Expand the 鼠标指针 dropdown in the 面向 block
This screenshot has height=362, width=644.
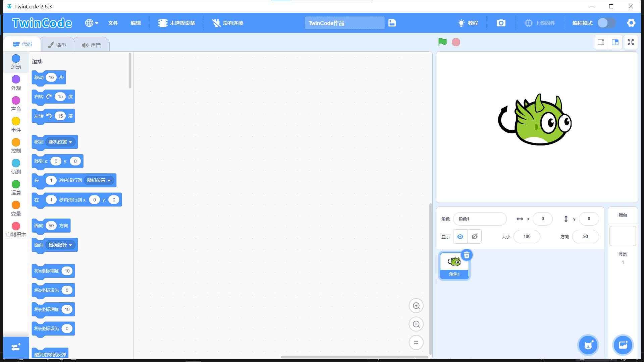[60, 245]
